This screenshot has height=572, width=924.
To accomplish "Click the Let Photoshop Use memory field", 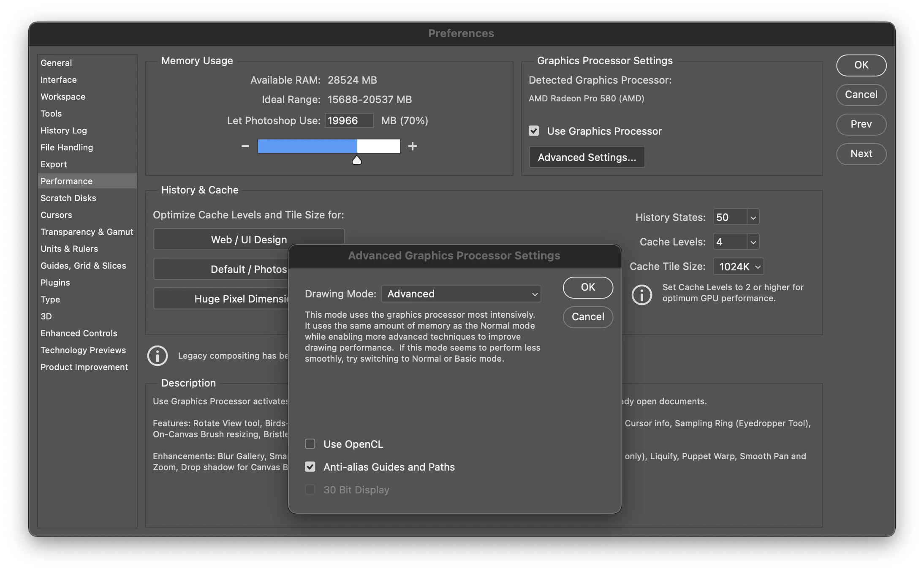I will tap(349, 121).
